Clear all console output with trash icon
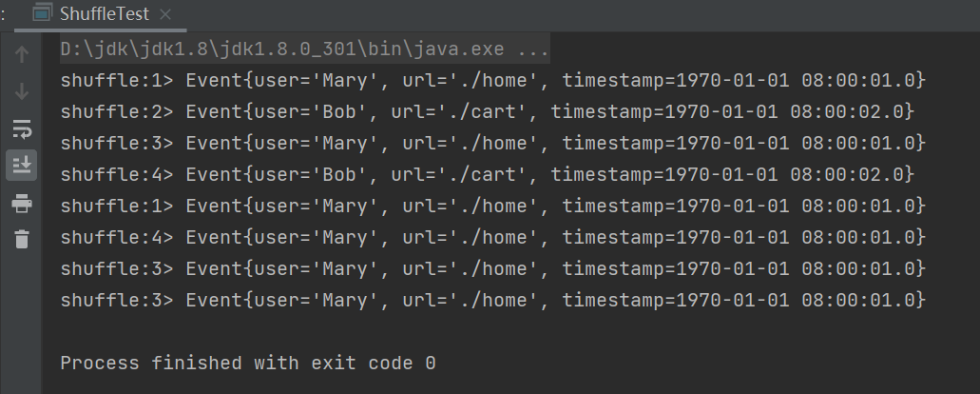The height and width of the screenshot is (394, 980). coord(22,239)
